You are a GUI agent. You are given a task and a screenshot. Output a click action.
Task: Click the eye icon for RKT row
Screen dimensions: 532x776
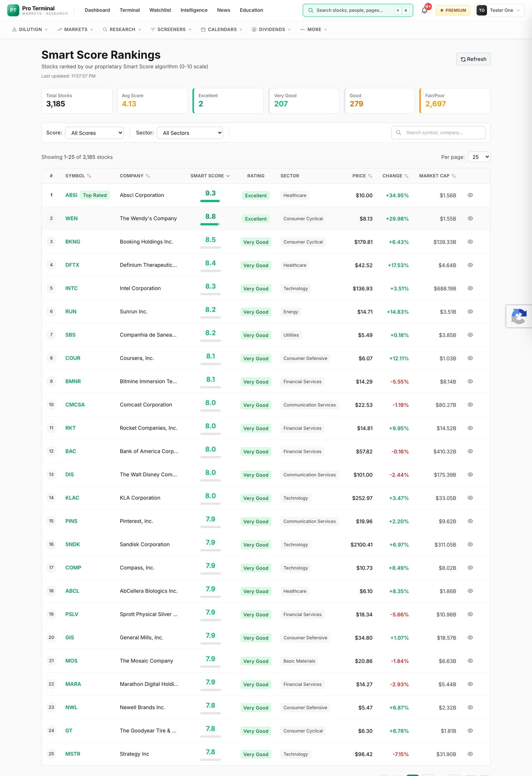[x=470, y=428]
